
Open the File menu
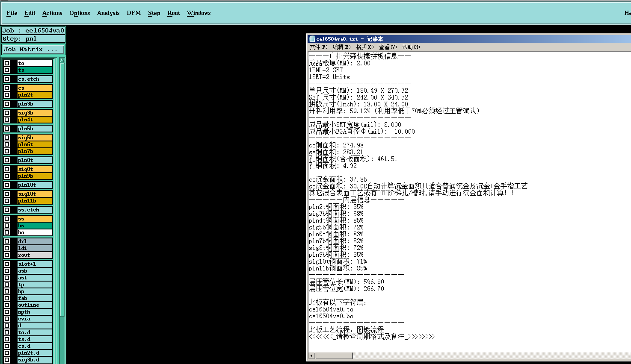click(12, 13)
